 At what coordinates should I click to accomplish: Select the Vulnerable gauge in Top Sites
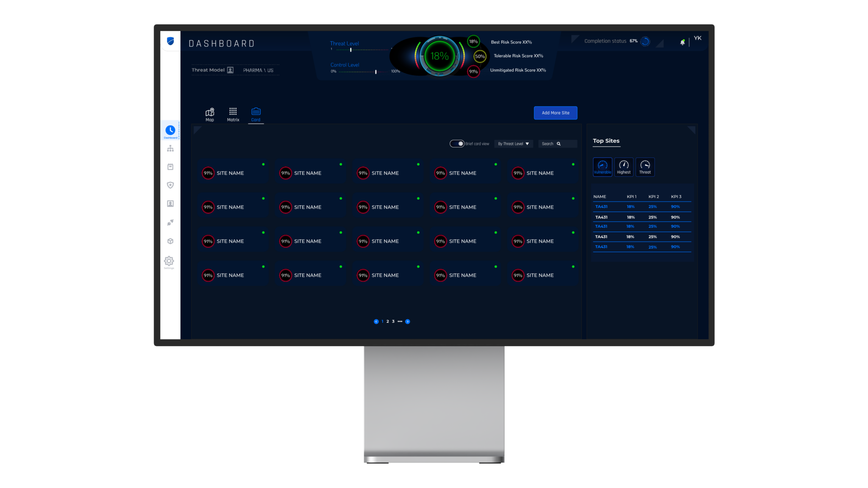point(602,166)
